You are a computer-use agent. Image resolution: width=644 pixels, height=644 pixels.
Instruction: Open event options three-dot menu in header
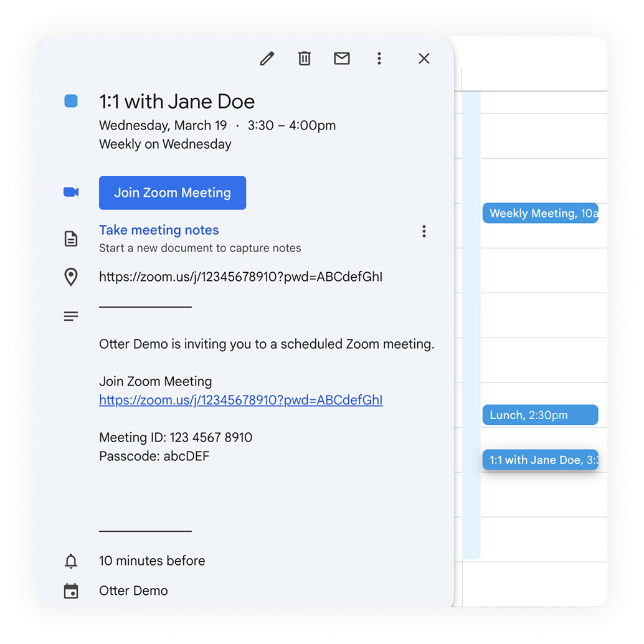point(379,59)
